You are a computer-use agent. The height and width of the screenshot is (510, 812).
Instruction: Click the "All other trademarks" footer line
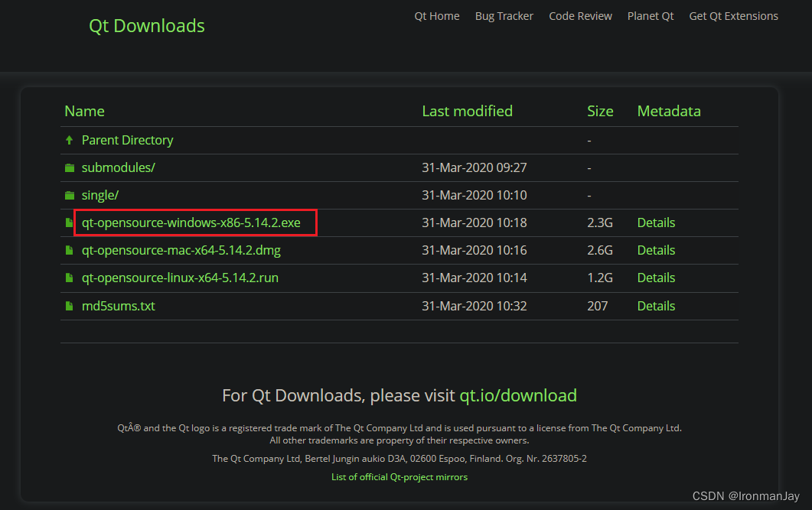pos(399,440)
